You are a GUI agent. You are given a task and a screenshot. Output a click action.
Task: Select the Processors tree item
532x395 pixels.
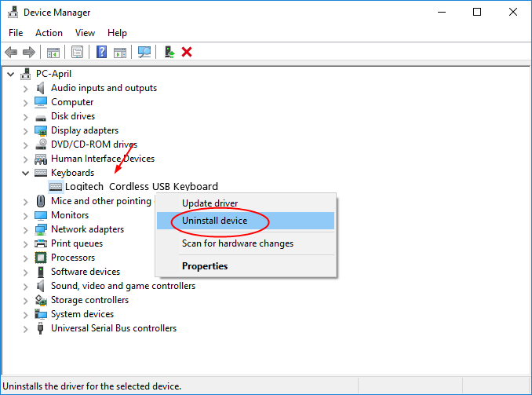click(x=72, y=258)
